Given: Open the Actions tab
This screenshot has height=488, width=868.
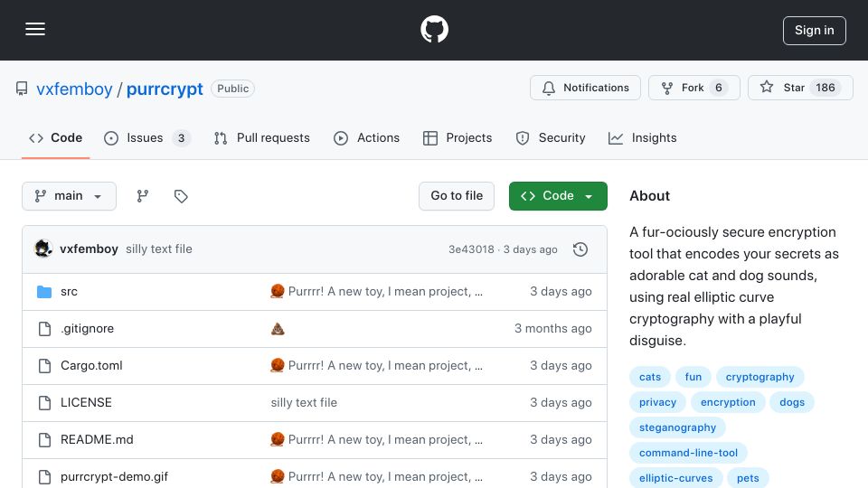Looking at the screenshot, I should (x=366, y=137).
